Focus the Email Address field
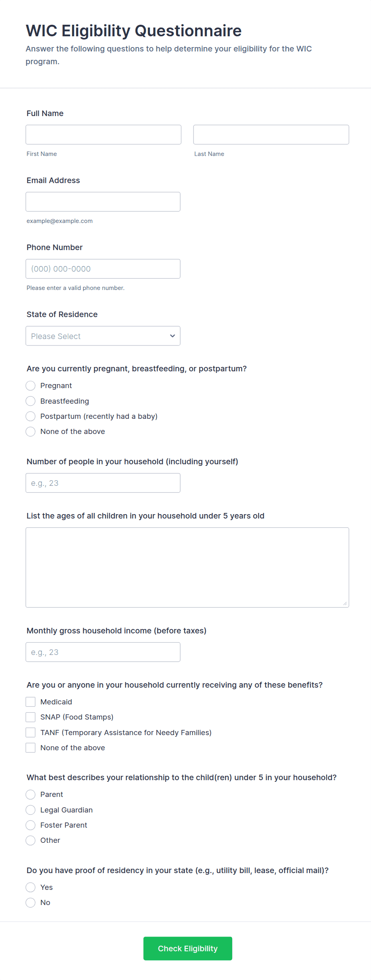The width and height of the screenshot is (371, 980). tap(103, 202)
